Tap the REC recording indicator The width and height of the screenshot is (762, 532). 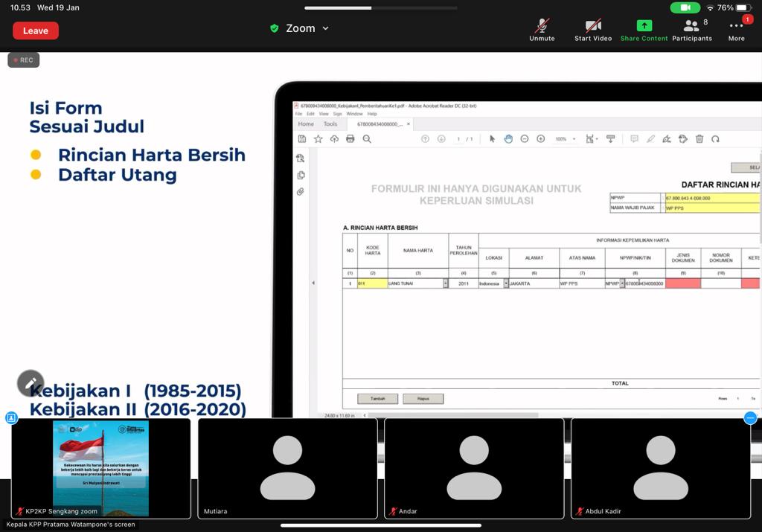(23, 60)
